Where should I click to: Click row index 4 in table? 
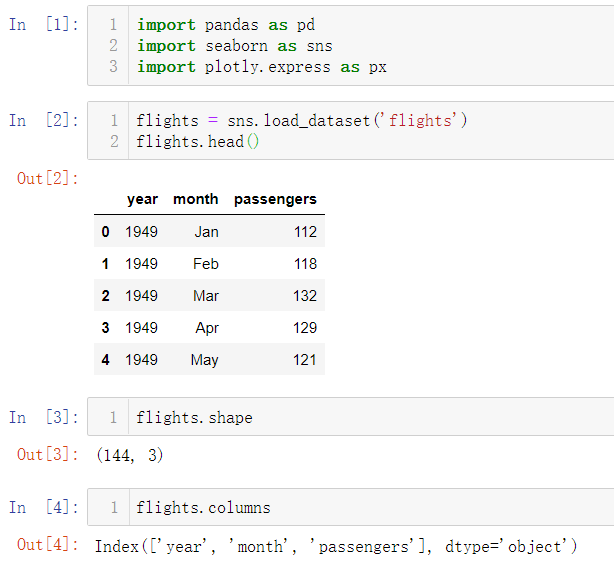coord(105,360)
